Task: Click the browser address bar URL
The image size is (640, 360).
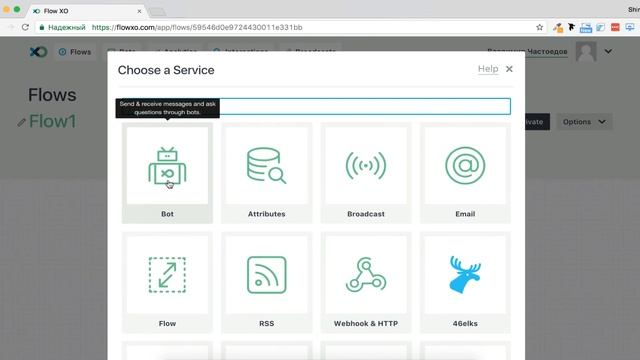Action: [197, 27]
